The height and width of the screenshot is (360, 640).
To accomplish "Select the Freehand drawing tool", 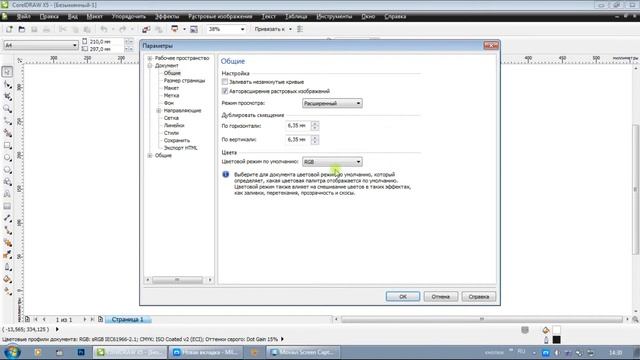I will click(7, 121).
